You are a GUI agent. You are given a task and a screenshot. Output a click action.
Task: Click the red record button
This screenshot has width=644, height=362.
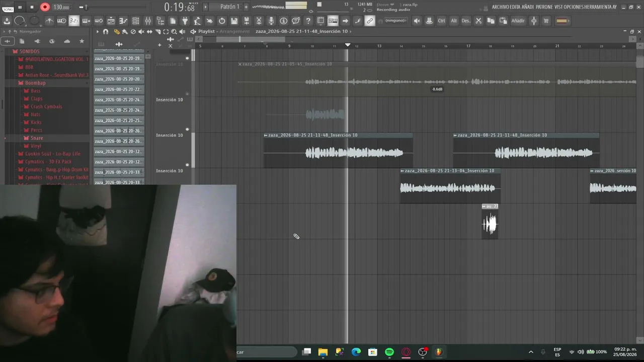pyautogui.click(x=45, y=7)
